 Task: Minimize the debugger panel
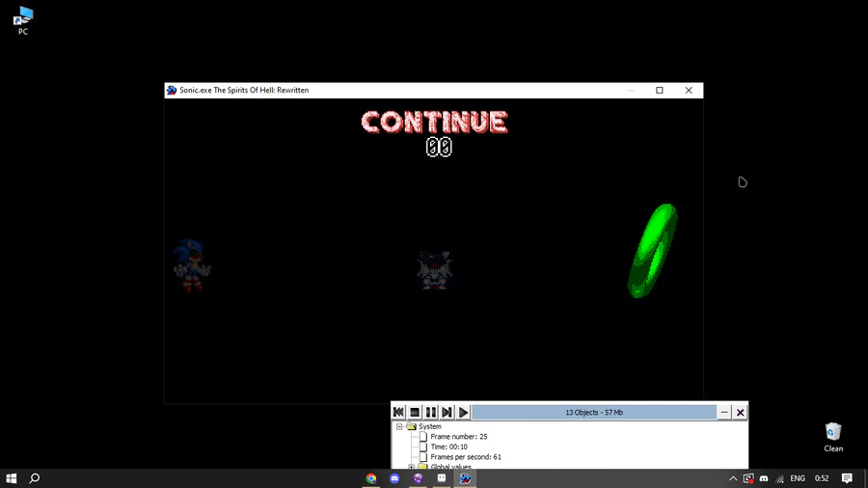[724, 412]
